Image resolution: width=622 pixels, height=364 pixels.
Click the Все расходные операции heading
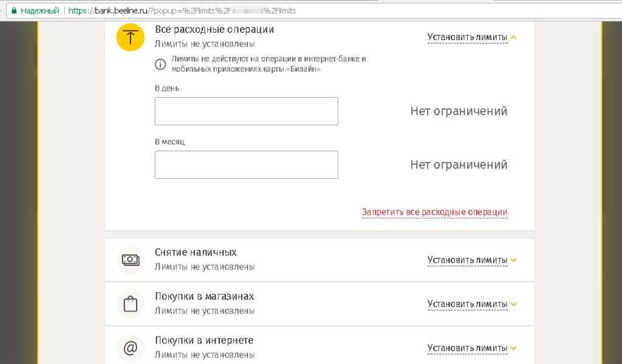click(x=214, y=30)
